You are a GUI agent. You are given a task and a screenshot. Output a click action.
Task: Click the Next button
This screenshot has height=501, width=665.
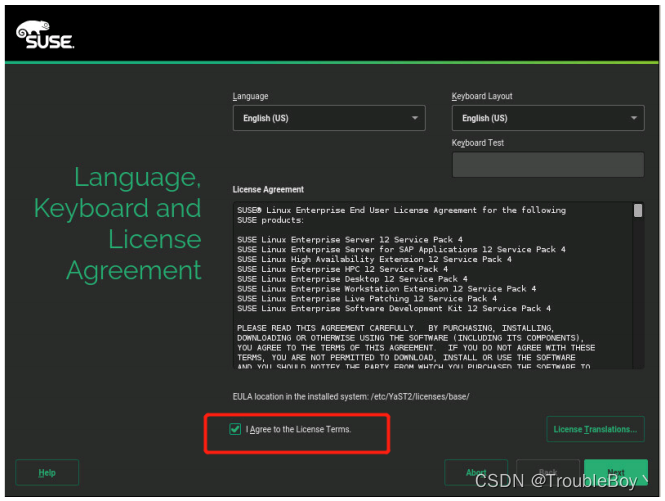(x=616, y=473)
